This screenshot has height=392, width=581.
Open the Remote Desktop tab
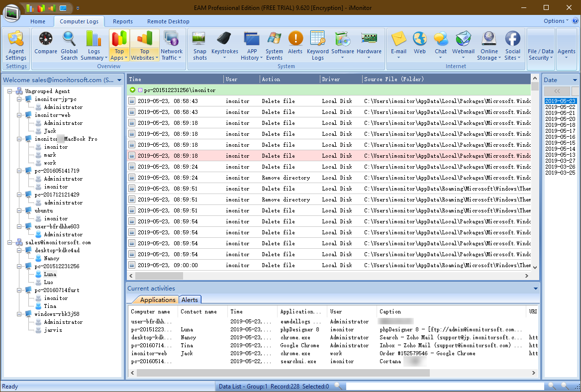(x=168, y=21)
